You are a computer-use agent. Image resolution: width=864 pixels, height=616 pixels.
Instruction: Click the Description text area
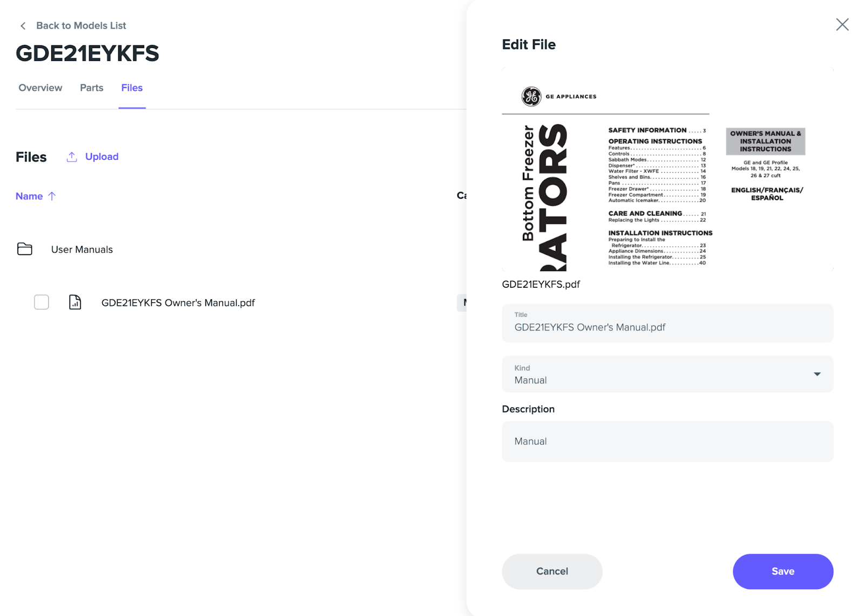coord(667,442)
